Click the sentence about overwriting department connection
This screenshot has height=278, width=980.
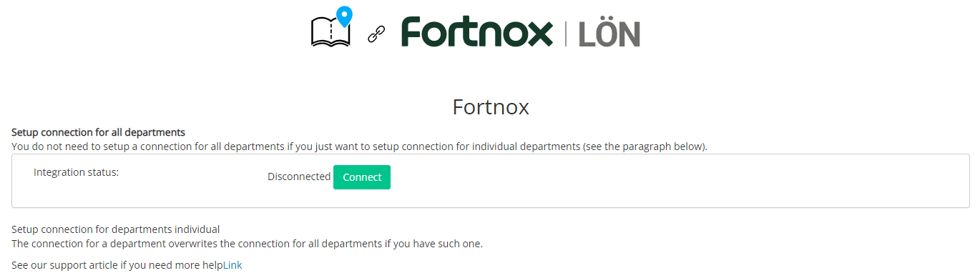(x=248, y=244)
